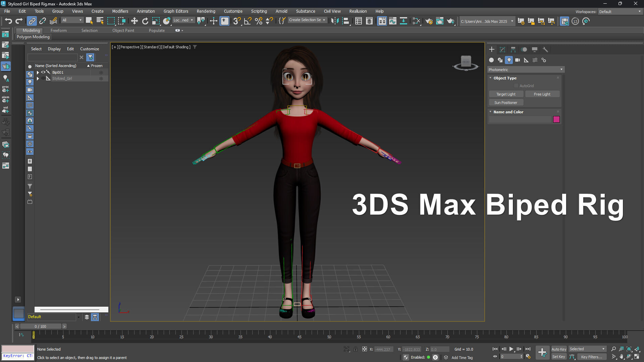Toggle the Scene Explorer icon

(x=359, y=21)
